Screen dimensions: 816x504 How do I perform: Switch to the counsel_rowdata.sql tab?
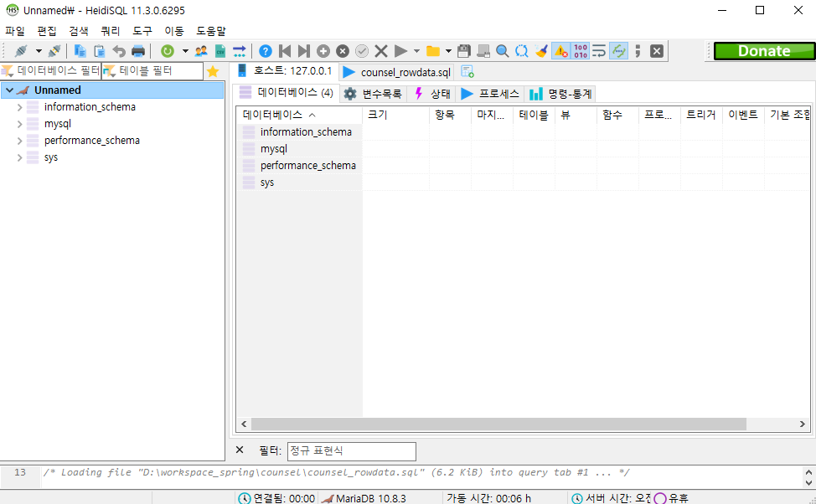click(x=396, y=72)
